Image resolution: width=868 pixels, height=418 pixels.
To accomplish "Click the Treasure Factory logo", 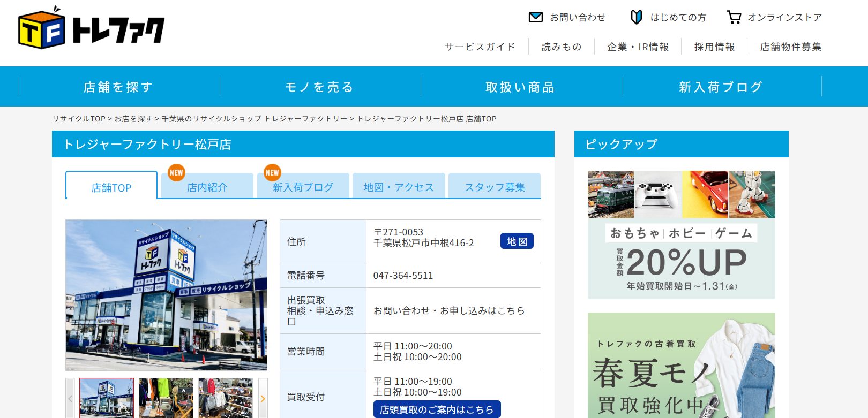I will coord(91,28).
